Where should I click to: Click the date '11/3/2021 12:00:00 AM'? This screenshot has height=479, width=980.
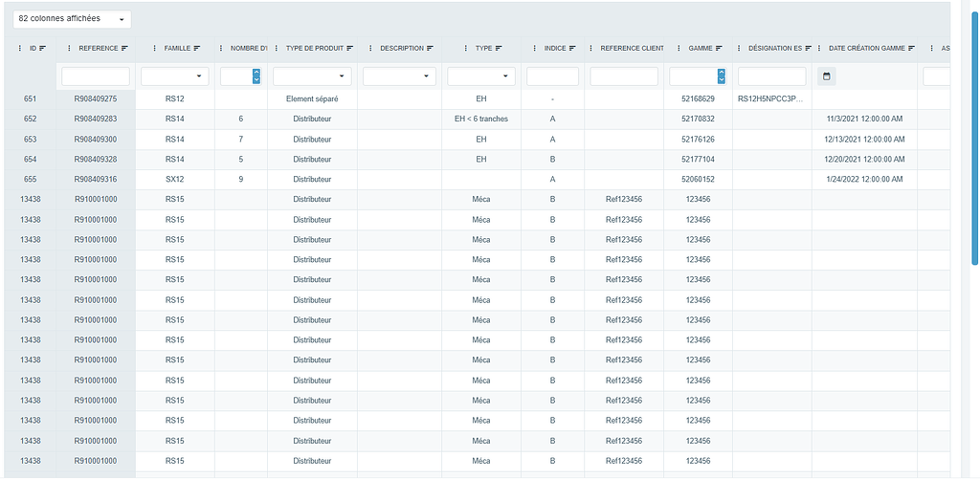[864, 119]
